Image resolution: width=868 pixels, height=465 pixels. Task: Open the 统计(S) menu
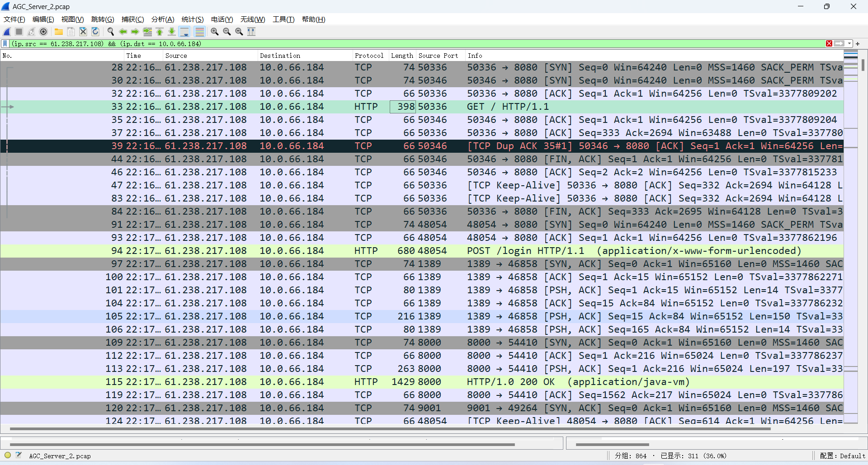pyautogui.click(x=193, y=19)
